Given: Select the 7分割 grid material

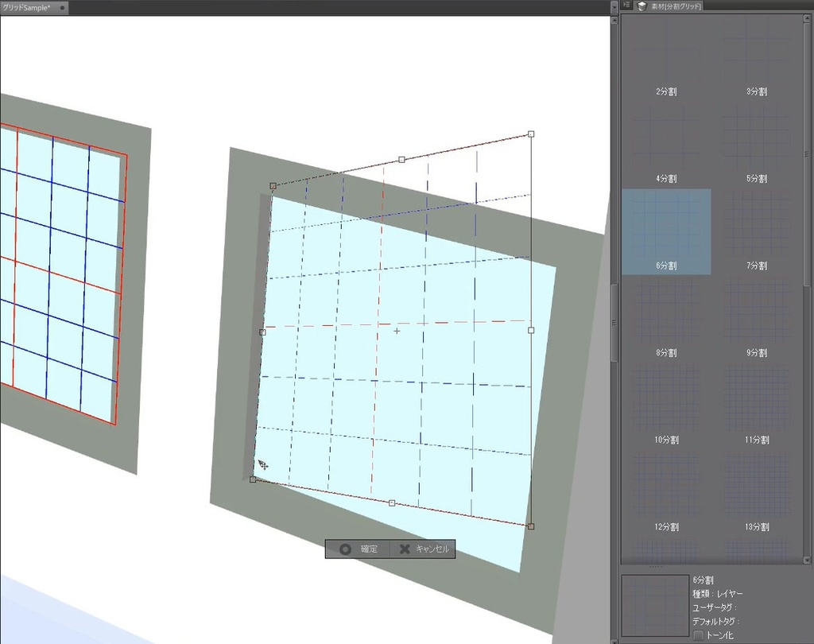Looking at the screenshot, I should [x=754, y=231].
